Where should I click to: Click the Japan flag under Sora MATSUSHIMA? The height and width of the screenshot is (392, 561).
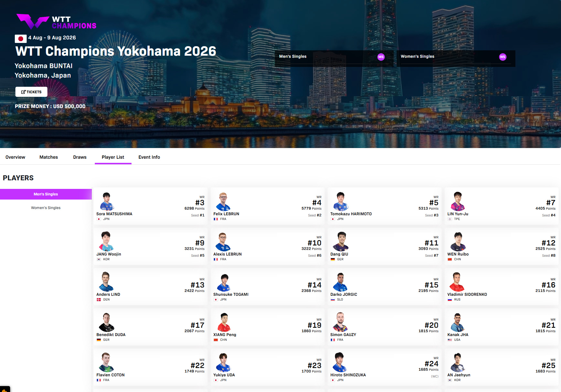click(x=99, y=219)
